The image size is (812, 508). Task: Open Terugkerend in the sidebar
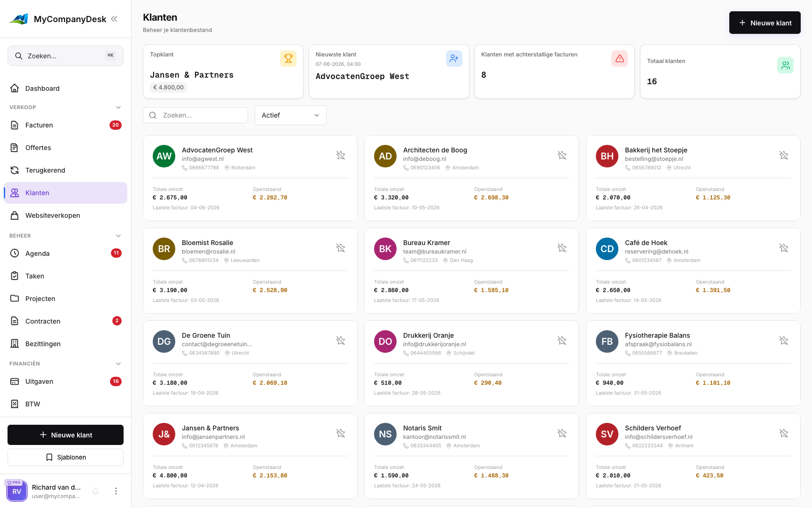coord(65,170)
